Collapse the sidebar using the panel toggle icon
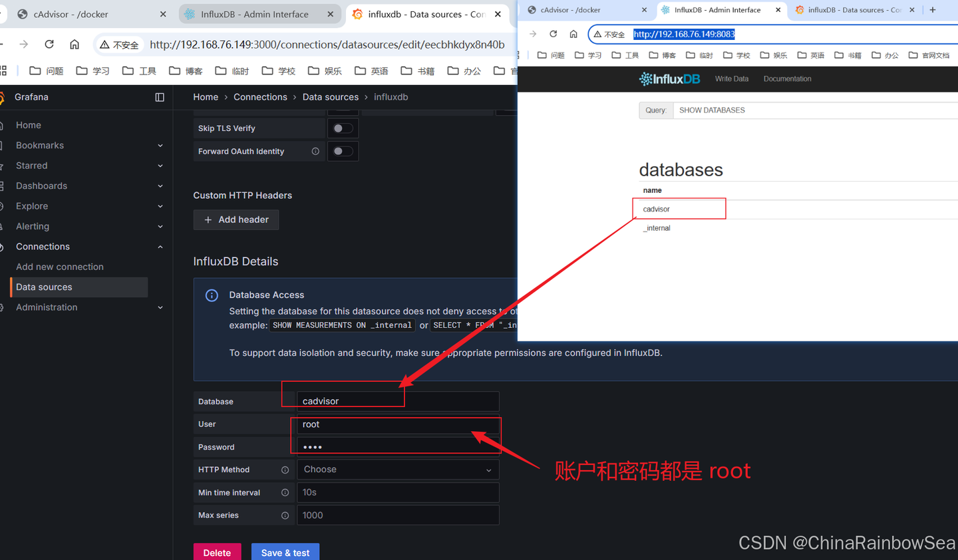The width and height of the screenshot is (958, 560). [160, 97]
